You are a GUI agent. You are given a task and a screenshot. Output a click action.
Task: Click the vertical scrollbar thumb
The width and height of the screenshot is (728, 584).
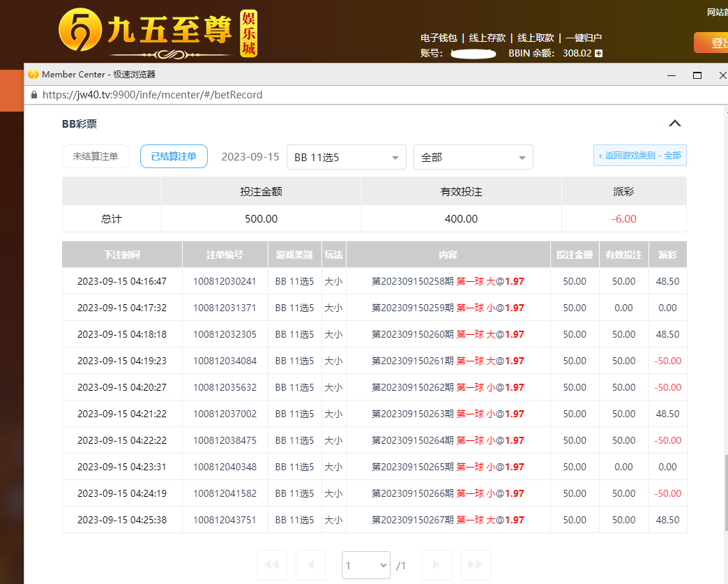[x=726, y=493]
